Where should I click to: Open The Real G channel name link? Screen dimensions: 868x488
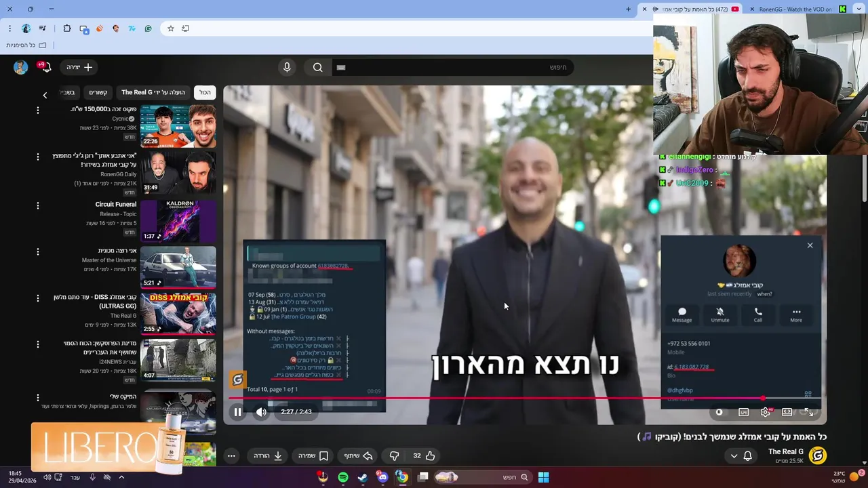coord(785,451)
